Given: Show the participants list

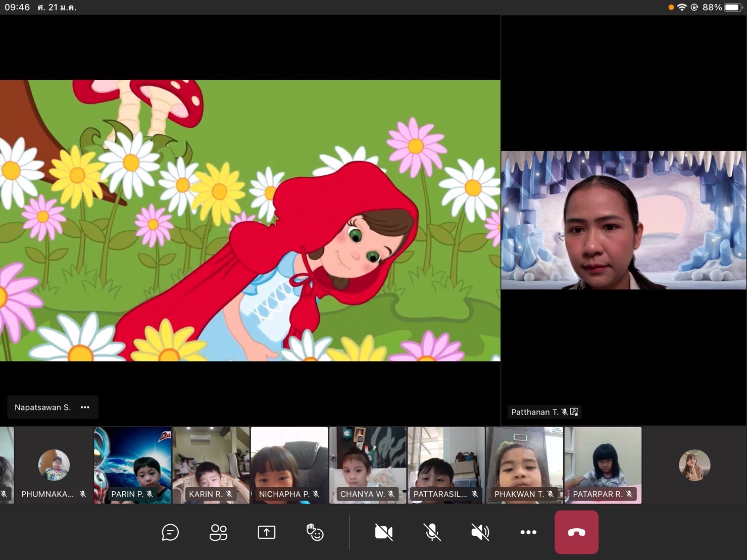Looking at the screenshot, I should [x=218, y=532].
